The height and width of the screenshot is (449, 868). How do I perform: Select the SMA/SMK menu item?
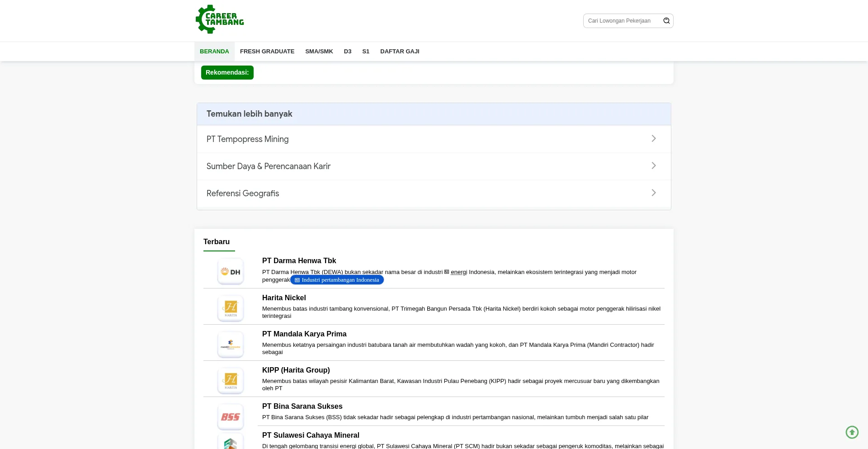click(x=319, y=52)
